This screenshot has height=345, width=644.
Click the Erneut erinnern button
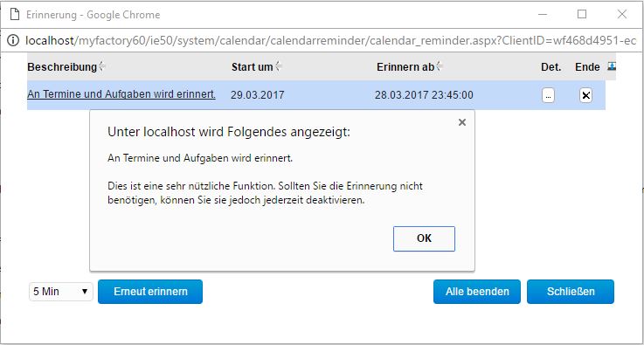pos(150,292)
